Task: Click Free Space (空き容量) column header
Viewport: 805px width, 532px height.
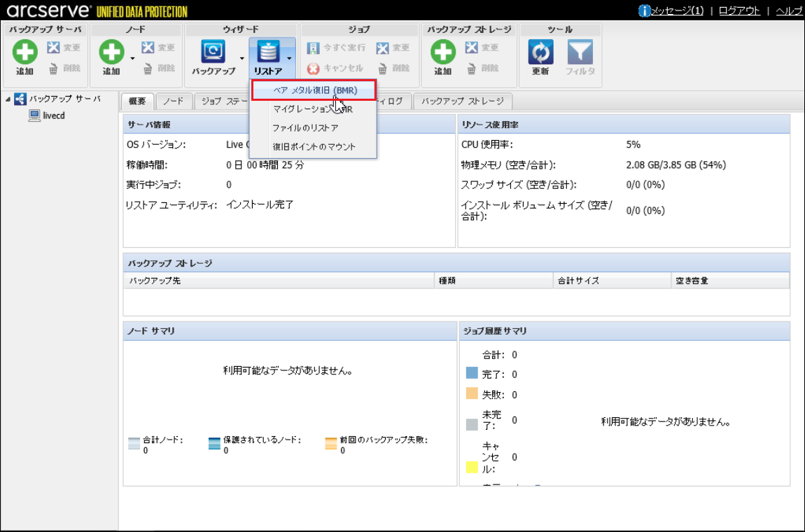Action: (x=730, y=281)
